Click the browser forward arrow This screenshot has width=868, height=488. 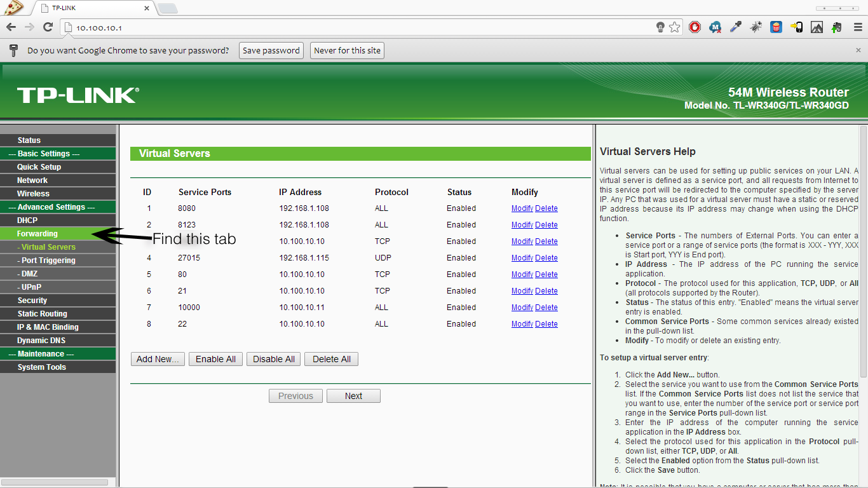pyautogui.click(x=29, y=27)
